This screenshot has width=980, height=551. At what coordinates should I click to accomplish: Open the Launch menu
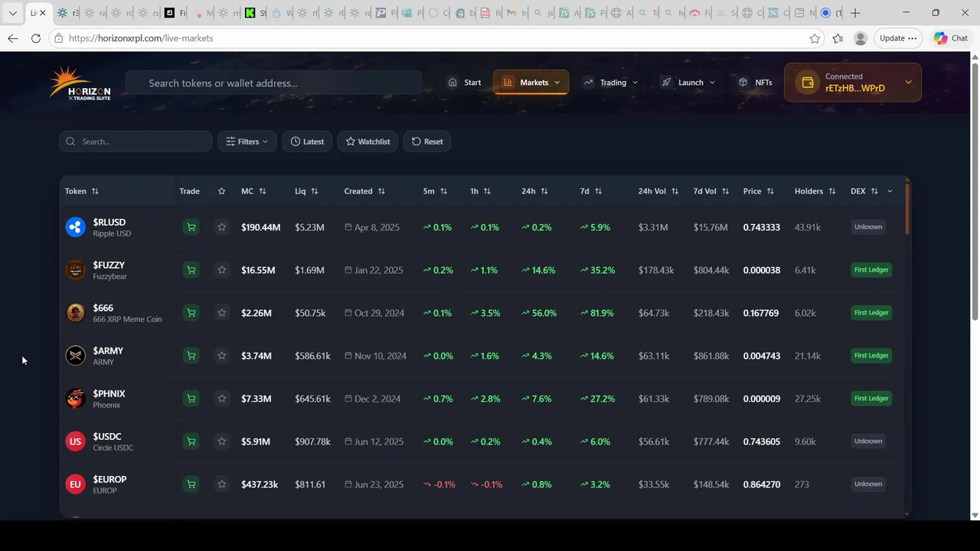[x=688, y=83]
